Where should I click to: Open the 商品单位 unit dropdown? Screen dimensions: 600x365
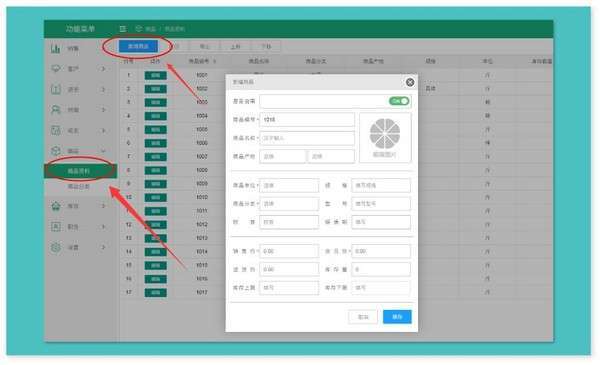click(289, 185)
